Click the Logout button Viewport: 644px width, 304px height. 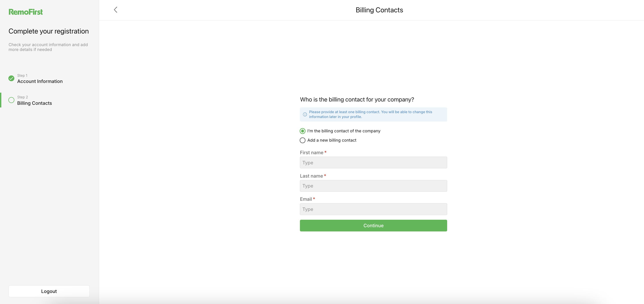49,291
